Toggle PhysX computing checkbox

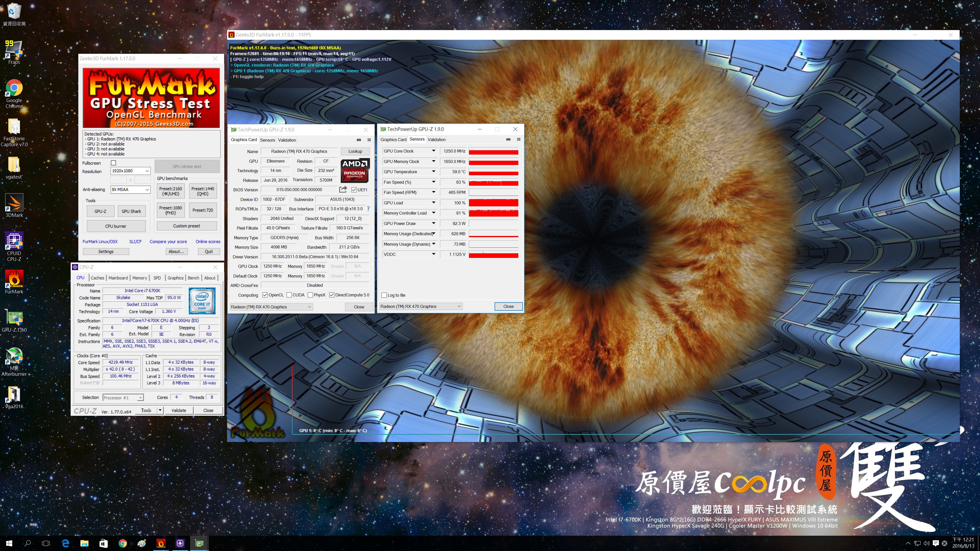pos(310,295)
